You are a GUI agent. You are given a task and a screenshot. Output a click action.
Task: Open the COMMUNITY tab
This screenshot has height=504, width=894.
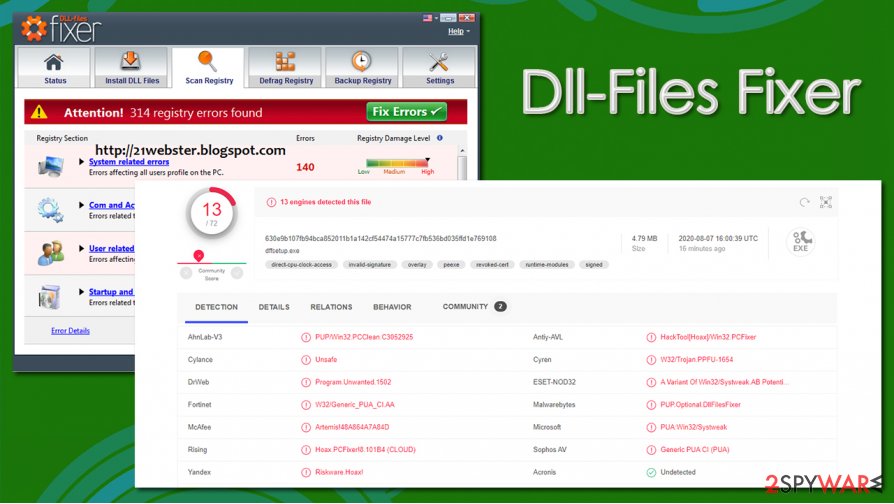[474, 307]
